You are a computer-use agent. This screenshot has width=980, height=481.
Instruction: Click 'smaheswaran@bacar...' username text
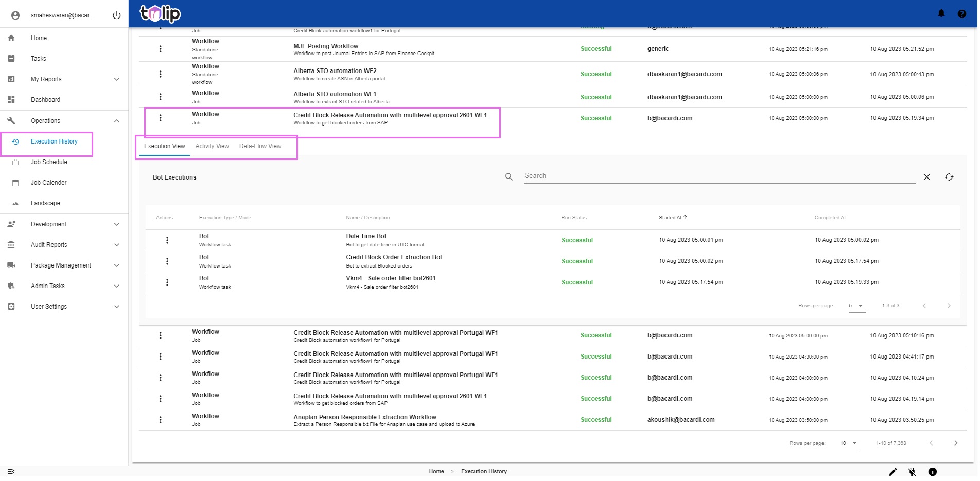pos(63,15)
